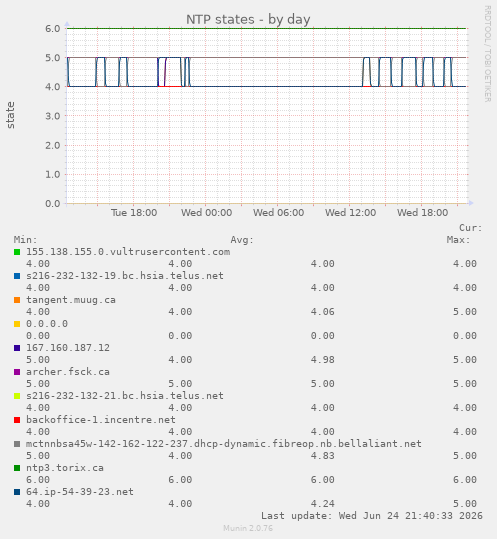Select legend label s216-232-132-19.bc.hsia.telus.net
The width and height of the screenshot is (497, 539).
tap(125, 276)
